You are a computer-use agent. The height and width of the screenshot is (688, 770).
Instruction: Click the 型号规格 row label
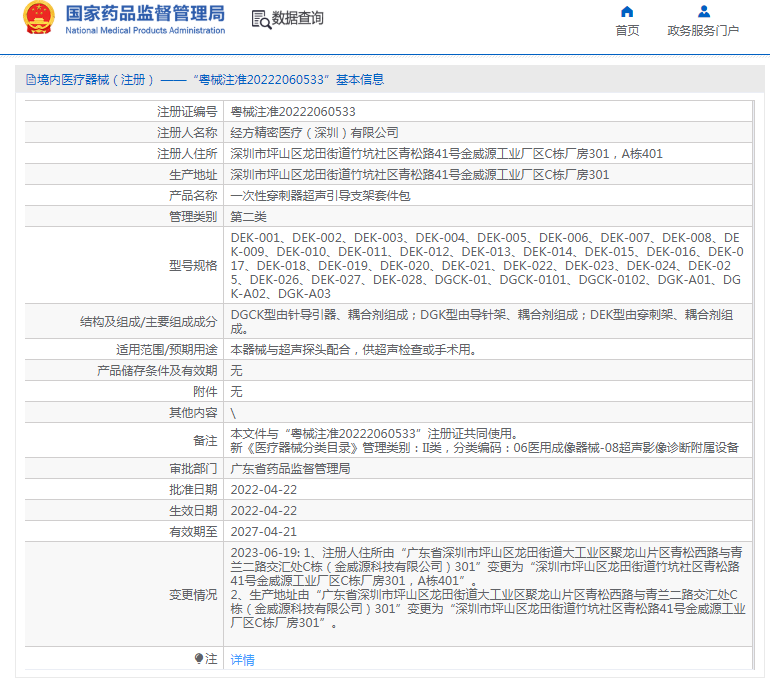(x=193, y=266)
